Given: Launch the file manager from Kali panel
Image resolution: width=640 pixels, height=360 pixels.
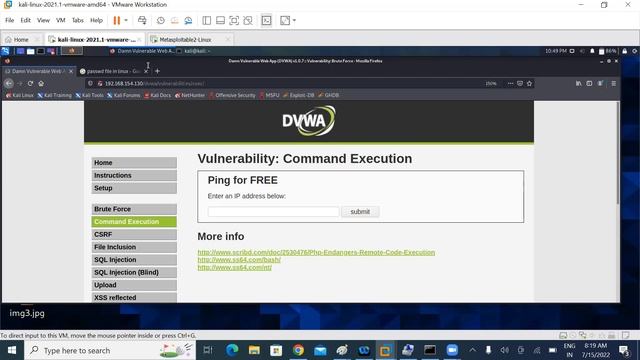Looking at the screenshot, I should (31, 51).
